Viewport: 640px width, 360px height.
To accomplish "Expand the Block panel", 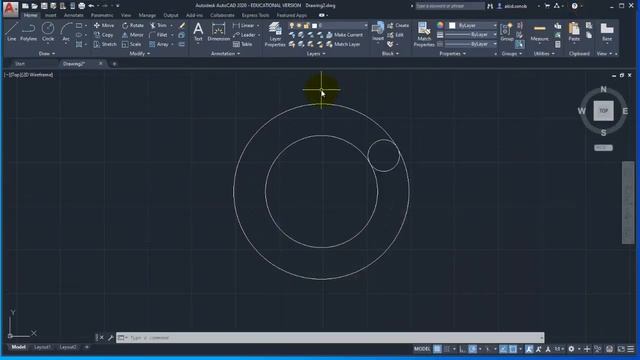I will click(390, 53).
